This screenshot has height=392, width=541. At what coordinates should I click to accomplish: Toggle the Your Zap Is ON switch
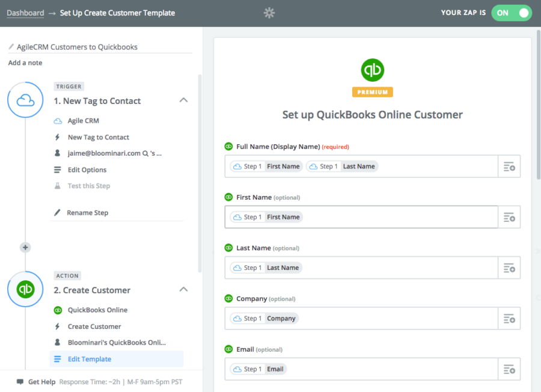512,13
